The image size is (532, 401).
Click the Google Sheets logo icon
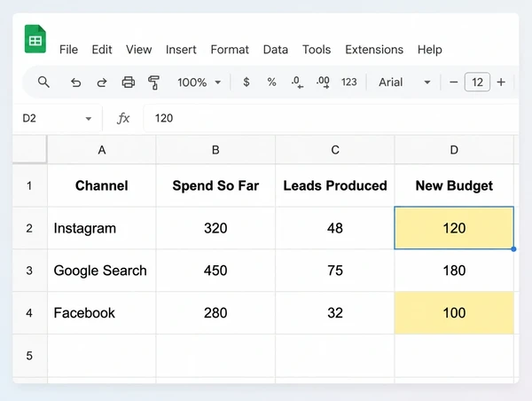tap(35, 39)
